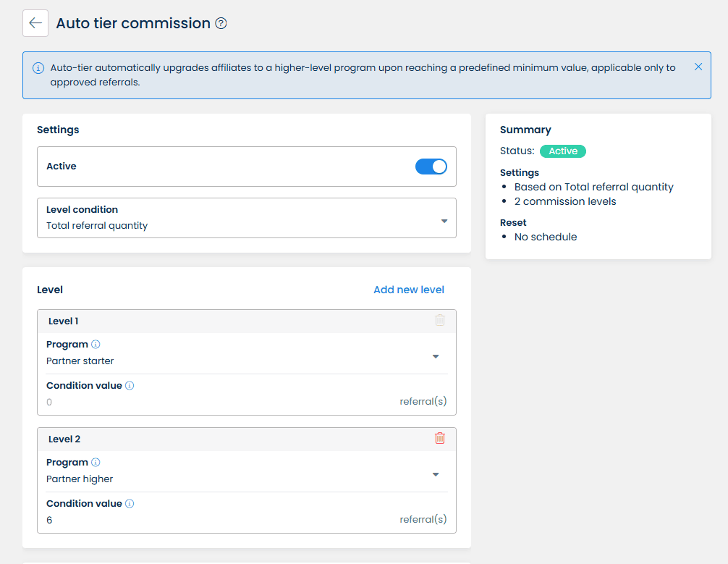Viewport: 728px width, 564px height.
Task: Click the Add new level link
Action: (409, 290)
